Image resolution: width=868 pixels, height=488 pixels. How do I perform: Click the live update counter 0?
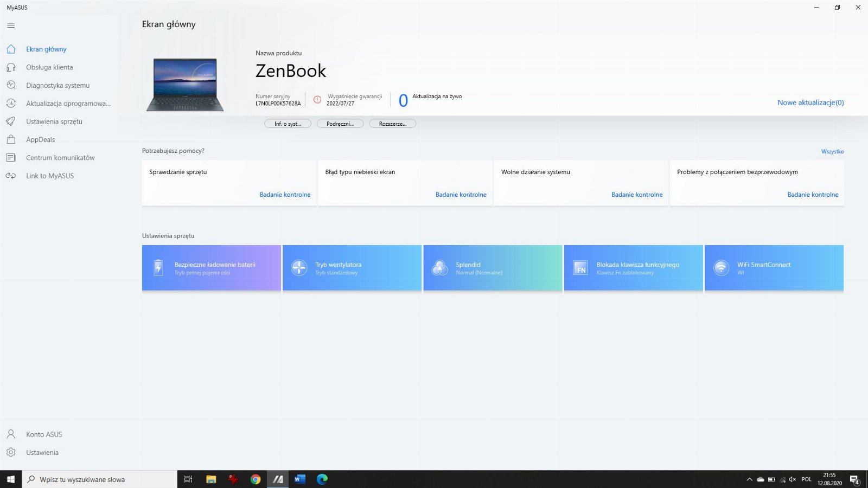[x=403, y=101]
